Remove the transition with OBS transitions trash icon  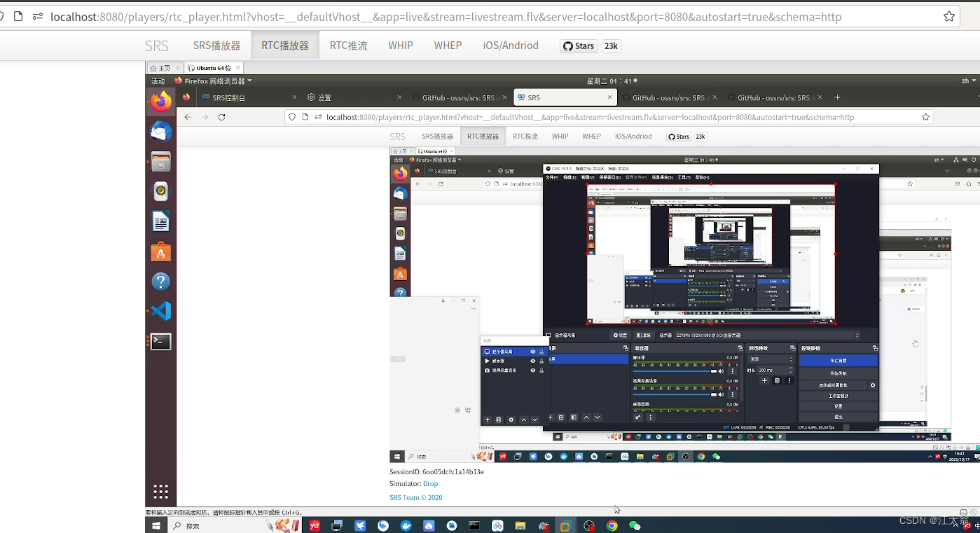pos(777,381)
